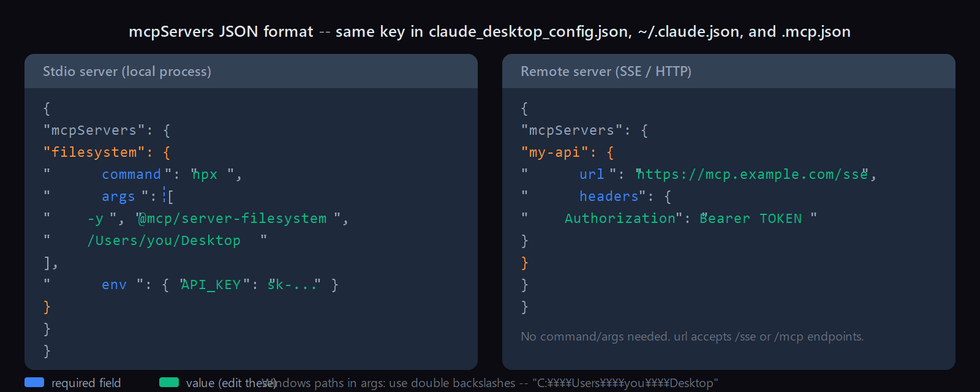Click the orange closing brace in Remote panel
The width and height of the screenshot is (980, 392).
pos(524,263)
